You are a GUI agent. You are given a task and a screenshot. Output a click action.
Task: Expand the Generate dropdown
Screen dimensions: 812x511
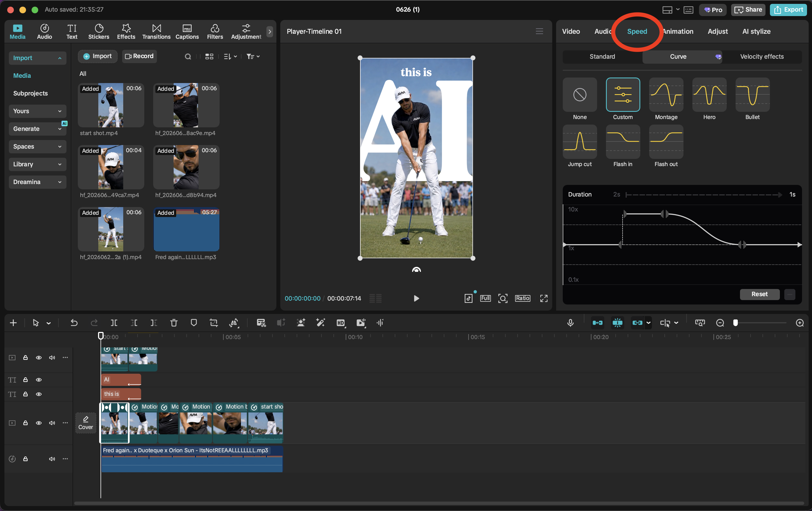pyautogui.click(x=37, y=129)
